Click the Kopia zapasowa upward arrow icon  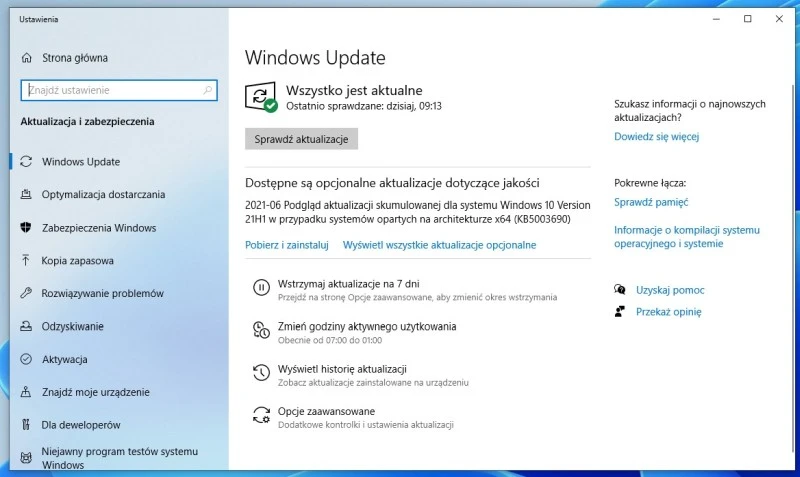click(26, 260)
